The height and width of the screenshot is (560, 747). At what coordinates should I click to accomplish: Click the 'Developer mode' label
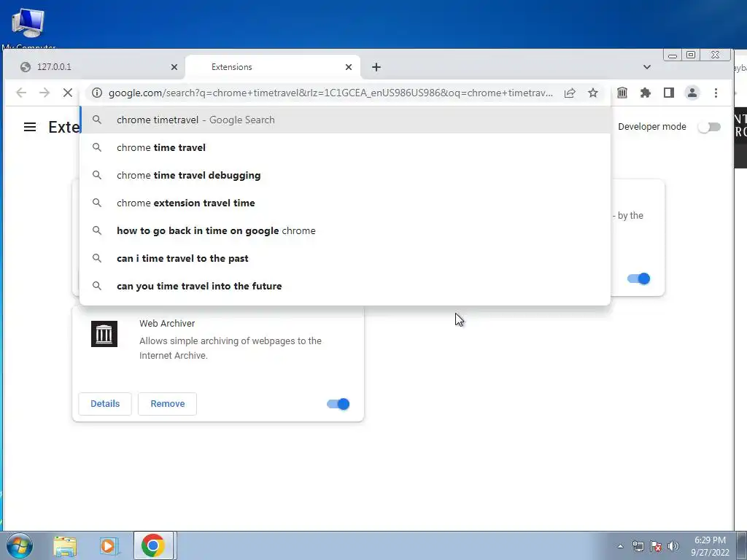651,127
